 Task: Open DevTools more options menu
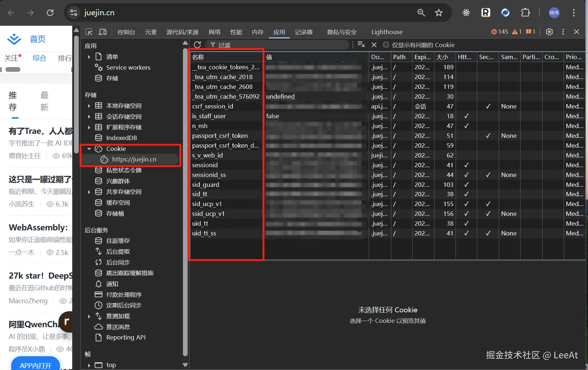point(563,32)
